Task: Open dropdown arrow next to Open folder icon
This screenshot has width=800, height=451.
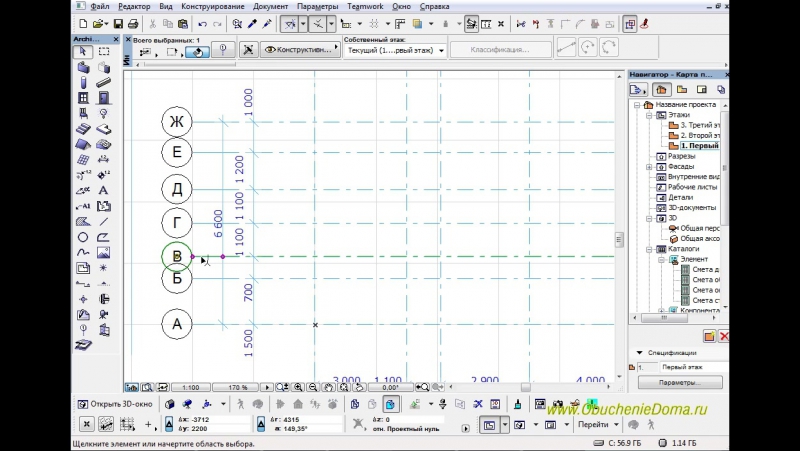Action: (106, 24)
